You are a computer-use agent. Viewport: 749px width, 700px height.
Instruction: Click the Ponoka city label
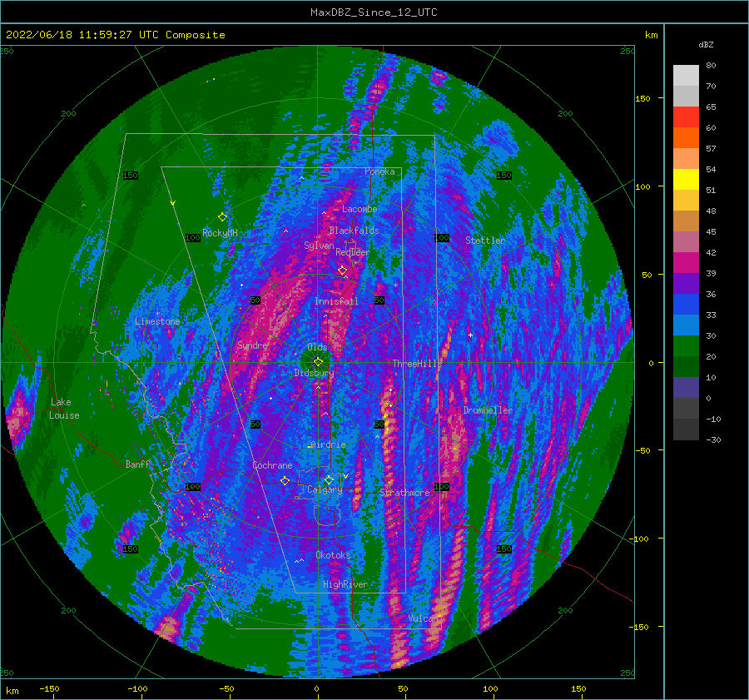pyautogui.click(x=379, y=171)
